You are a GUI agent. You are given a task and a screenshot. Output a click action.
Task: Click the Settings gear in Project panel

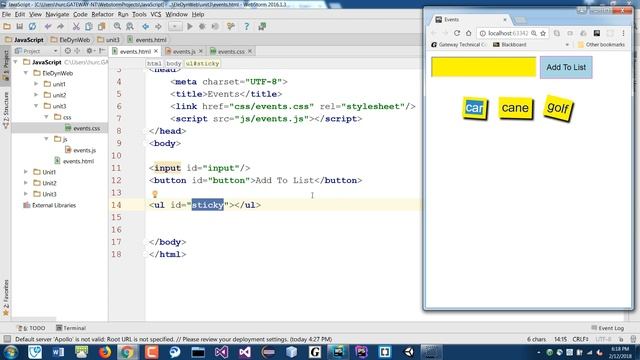click(x=89, y=51)
